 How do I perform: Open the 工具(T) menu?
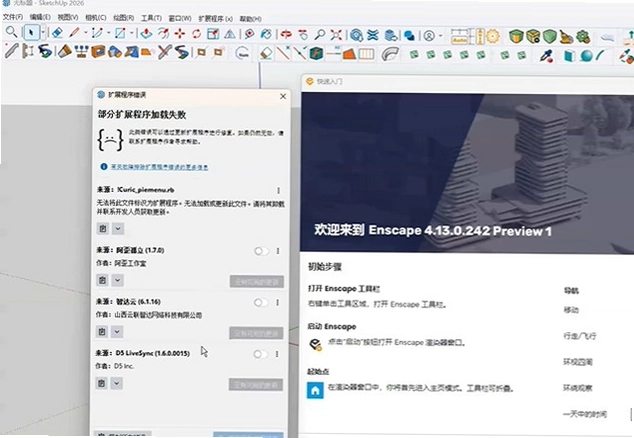pos(151,18)
